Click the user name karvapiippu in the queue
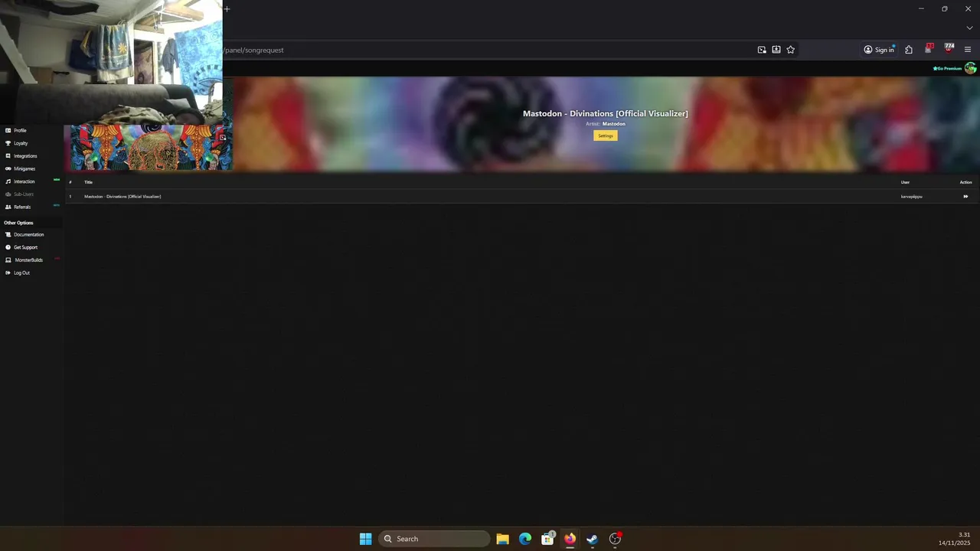980x551 pixels. coord(911,197)
